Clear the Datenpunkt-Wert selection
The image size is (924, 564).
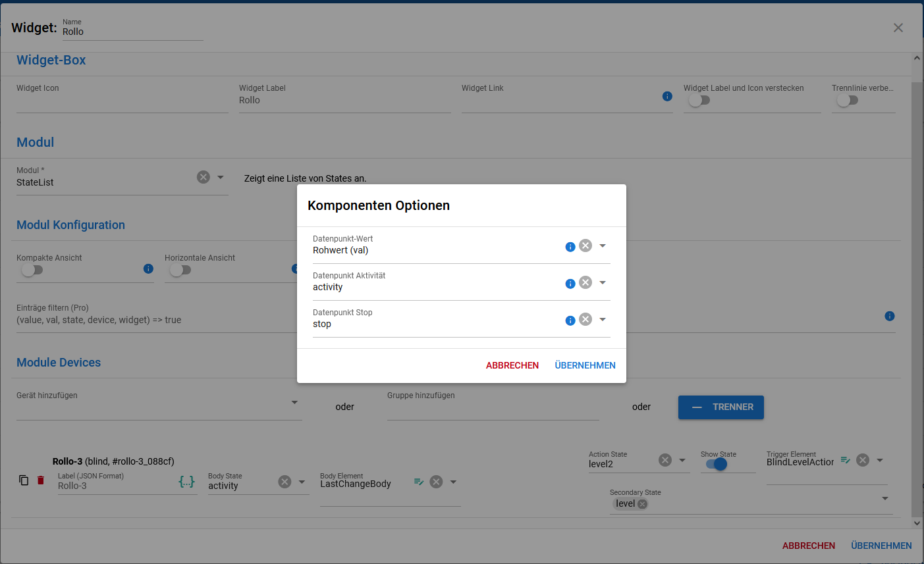click(x=585, y=245)
